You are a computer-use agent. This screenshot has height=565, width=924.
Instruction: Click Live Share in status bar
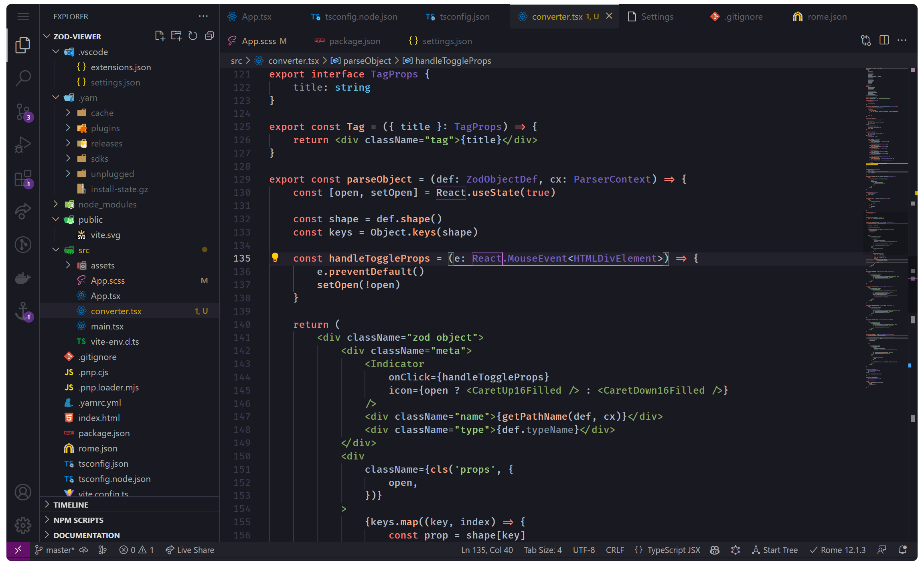point(190,550)
